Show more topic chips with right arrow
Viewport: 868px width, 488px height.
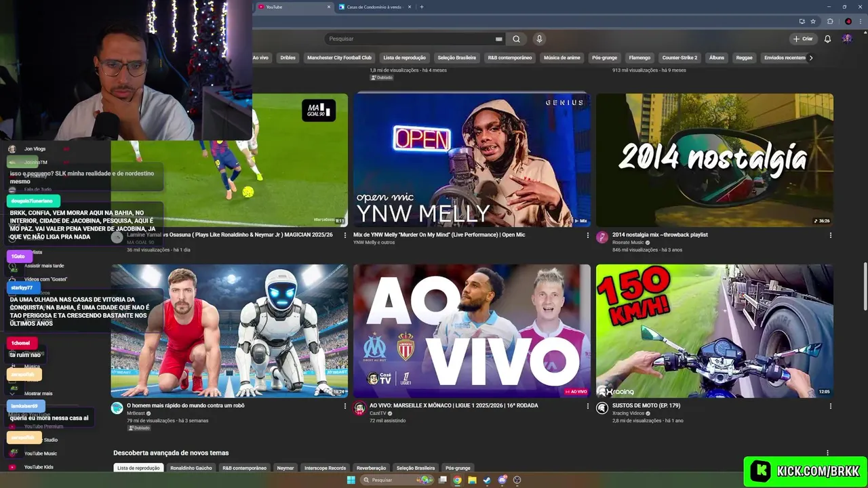click(x=810, y=58)
